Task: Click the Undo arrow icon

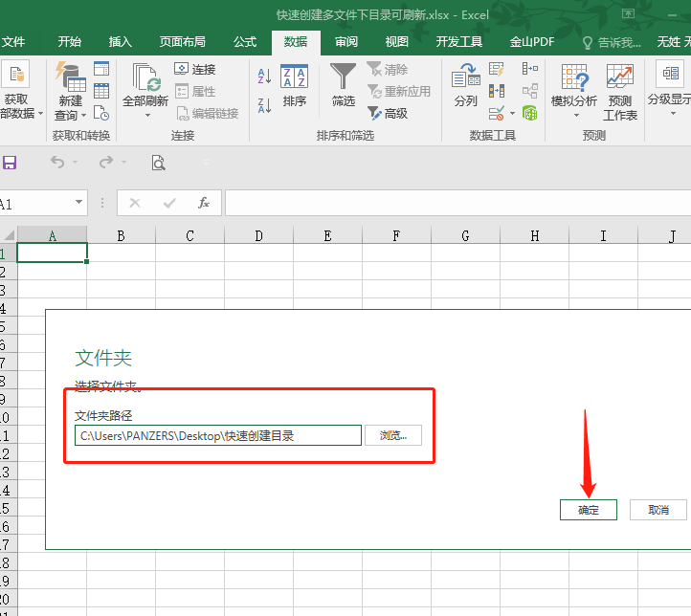Action: pos(57,163)
